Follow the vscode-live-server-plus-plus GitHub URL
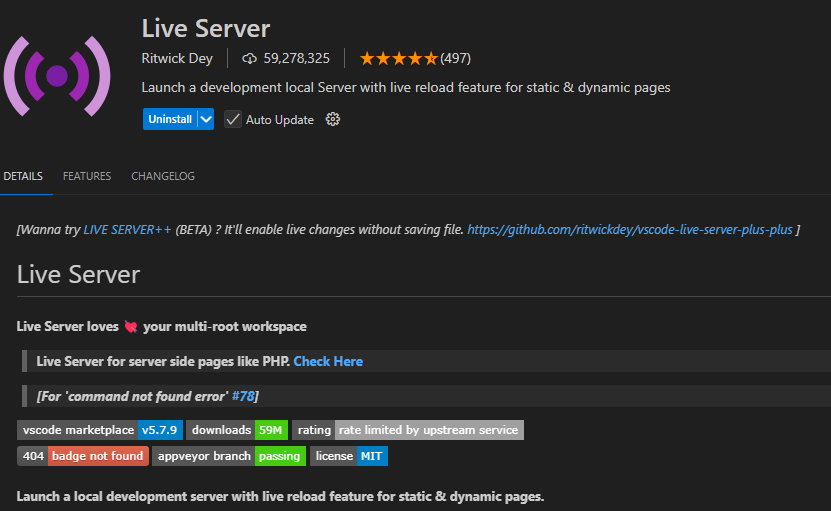The image size is (831, 511). tap(629, 230)
